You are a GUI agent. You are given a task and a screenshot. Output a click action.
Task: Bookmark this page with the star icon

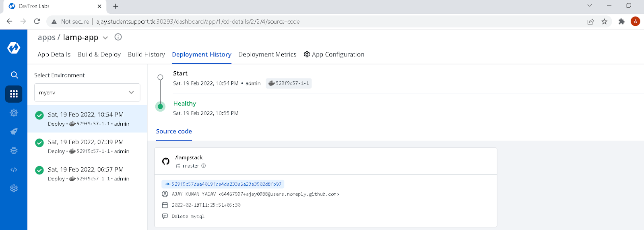(x=604, y=22)
